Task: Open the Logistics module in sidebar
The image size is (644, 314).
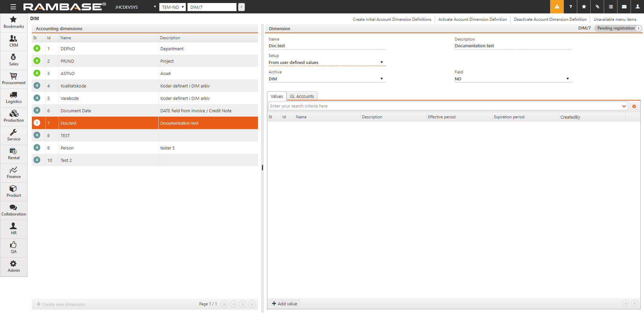Action: pyautogui.click(x=14, y=98)
